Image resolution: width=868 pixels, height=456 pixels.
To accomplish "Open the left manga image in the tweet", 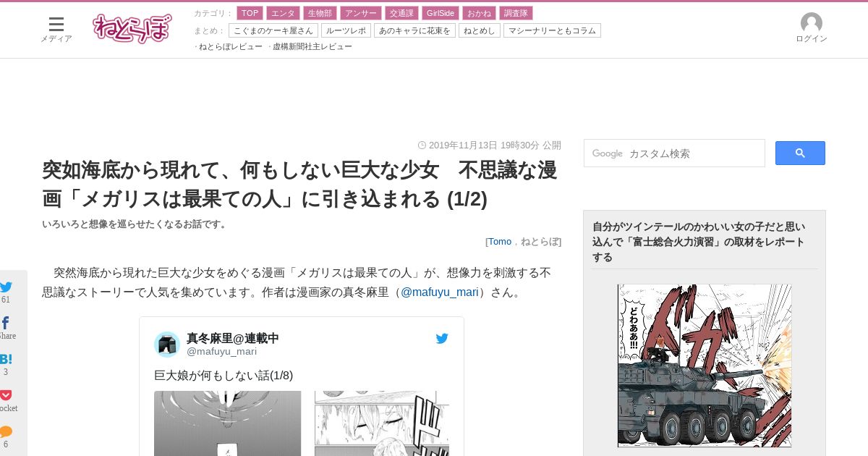I will coord(228,423).
